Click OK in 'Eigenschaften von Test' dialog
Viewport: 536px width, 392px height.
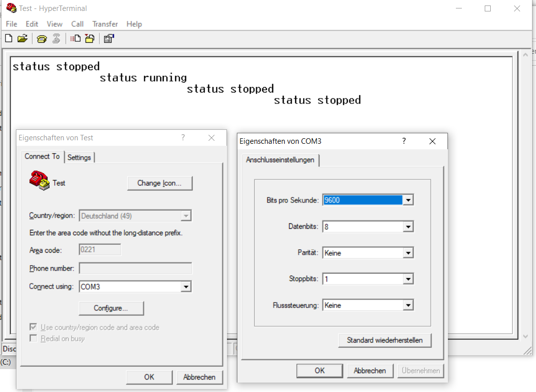click(149, 377)
